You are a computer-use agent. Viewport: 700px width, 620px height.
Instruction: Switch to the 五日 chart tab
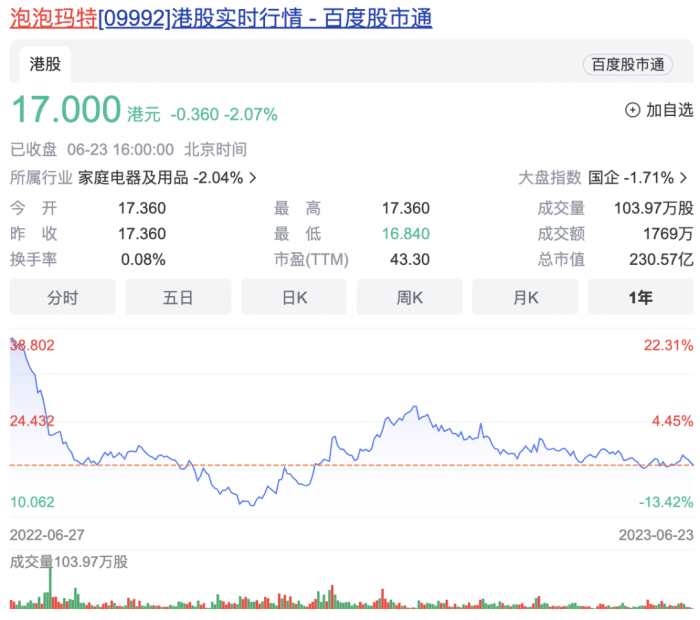point(178,297)
